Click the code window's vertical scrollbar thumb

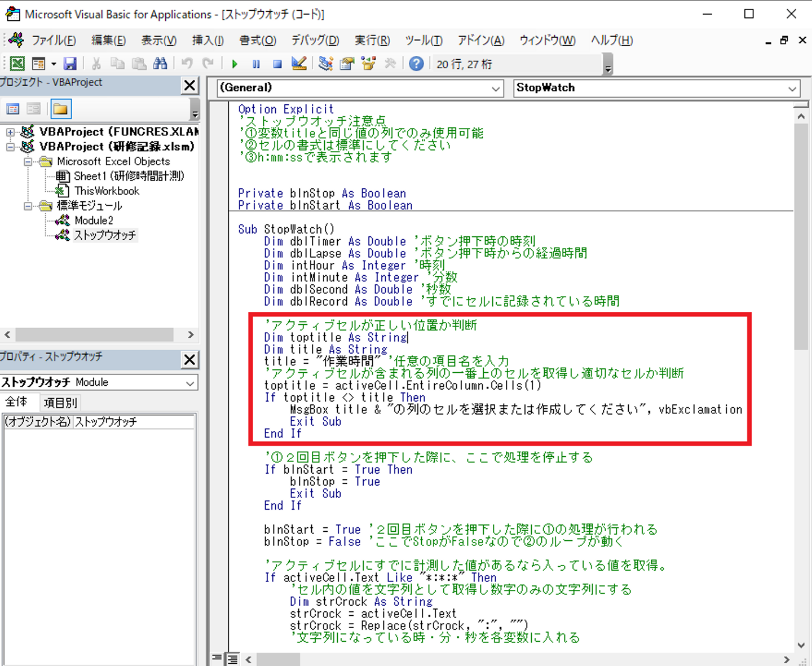point(801,237)
